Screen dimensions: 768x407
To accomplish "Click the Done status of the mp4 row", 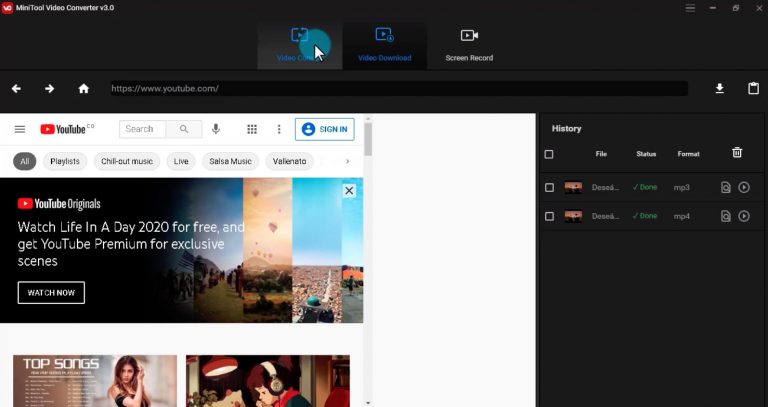I will click(645, 216).
